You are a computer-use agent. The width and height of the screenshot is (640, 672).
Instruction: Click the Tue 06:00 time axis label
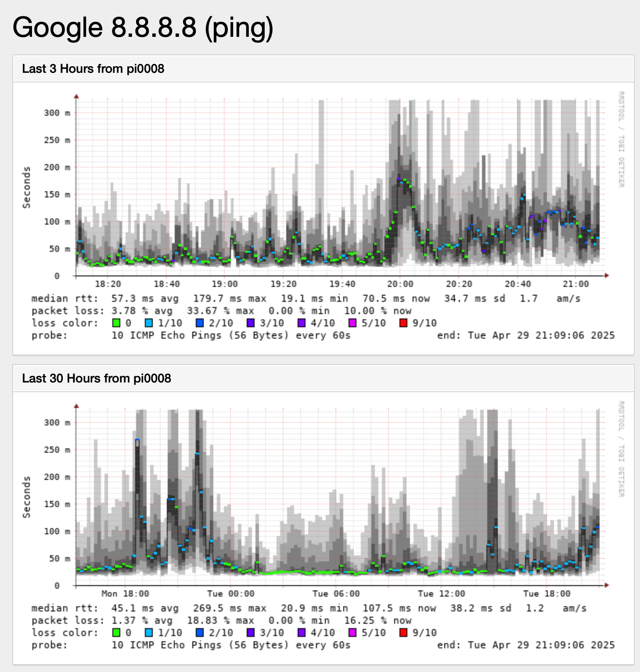pos(336,594)
